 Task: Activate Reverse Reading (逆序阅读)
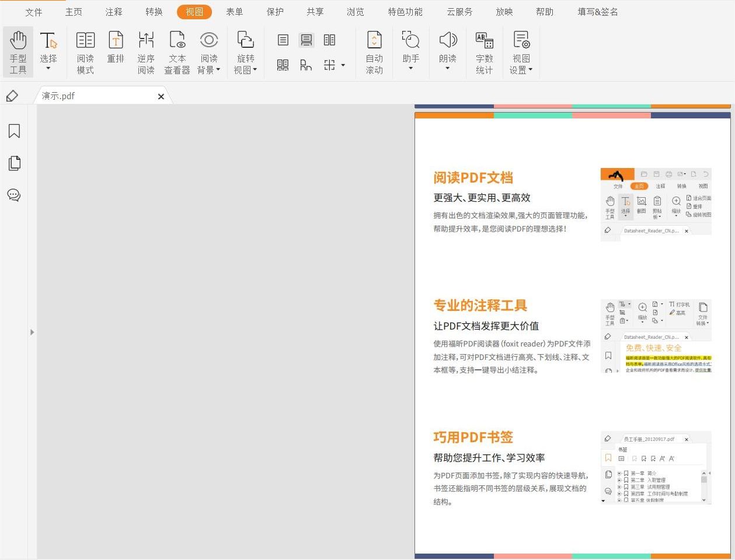point(146,52)
